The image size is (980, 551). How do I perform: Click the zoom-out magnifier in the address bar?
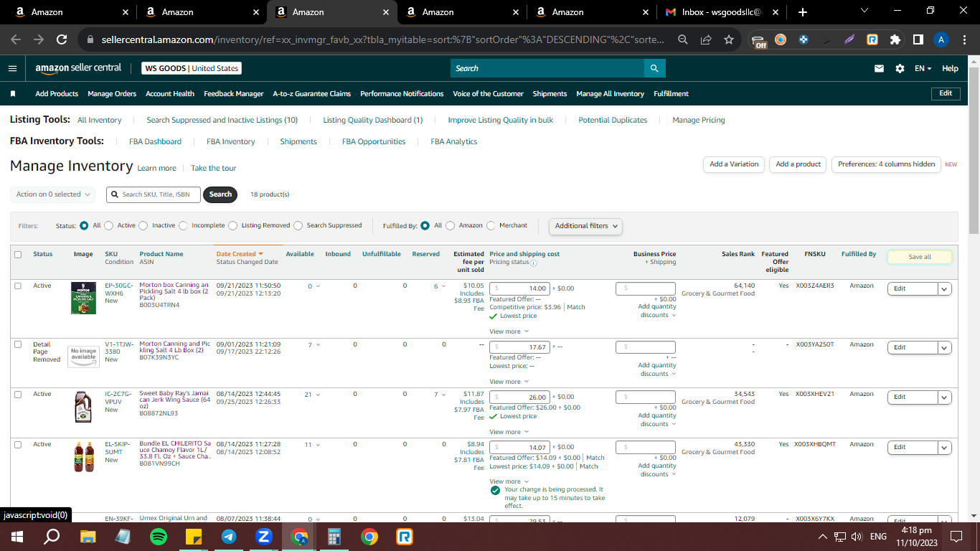coord(683,40)
